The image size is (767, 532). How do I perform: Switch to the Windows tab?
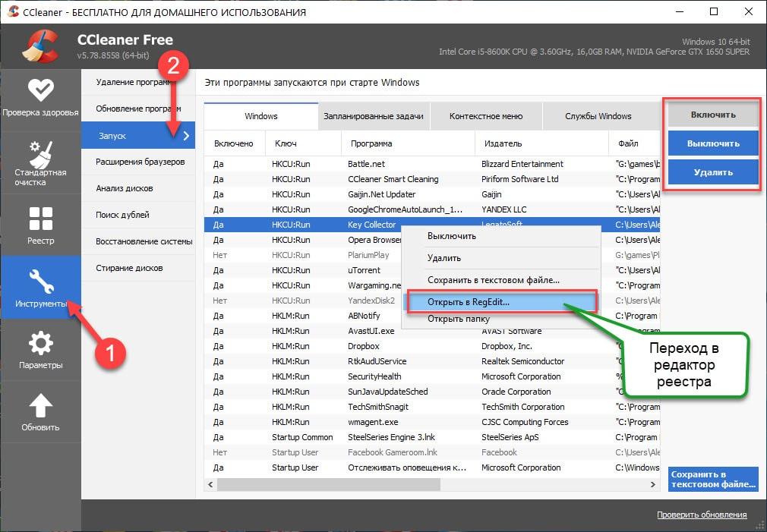260,116
